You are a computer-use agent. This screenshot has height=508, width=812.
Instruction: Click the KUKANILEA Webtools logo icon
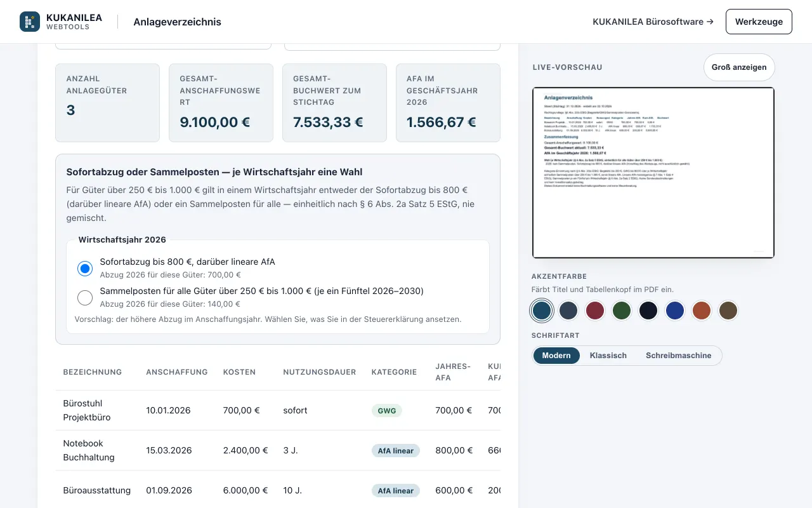pyautogui.click(x=30, y=22)
